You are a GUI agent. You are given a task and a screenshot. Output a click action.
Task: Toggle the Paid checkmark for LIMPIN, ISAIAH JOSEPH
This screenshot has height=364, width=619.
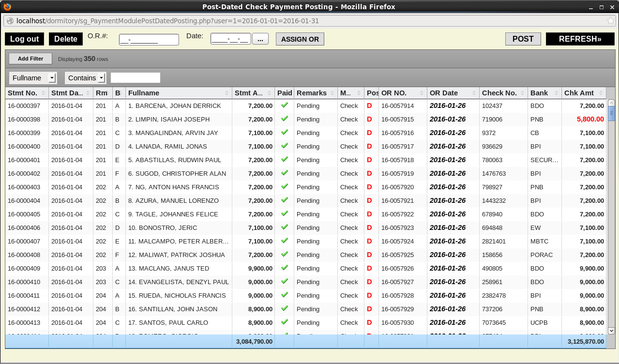coord(284,119)
